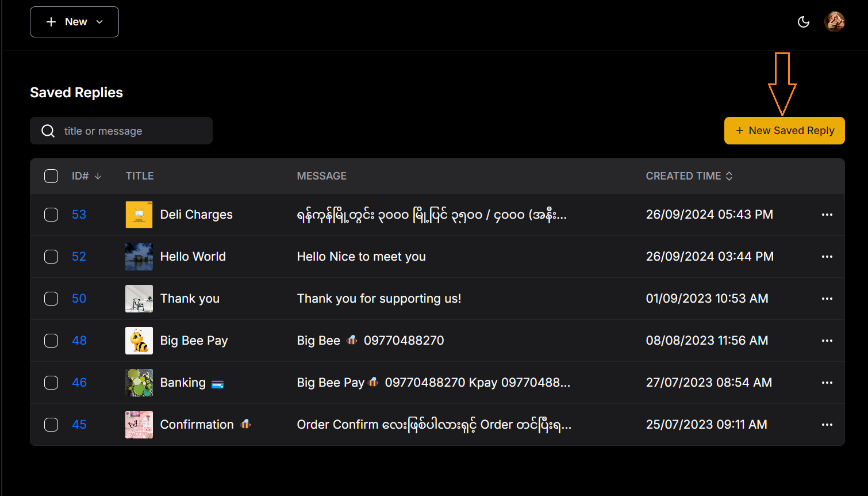Image resolution: width=868 pixels, height=496 pixels.
Task: Sort by CREATED TIME column
Action: 689,176
